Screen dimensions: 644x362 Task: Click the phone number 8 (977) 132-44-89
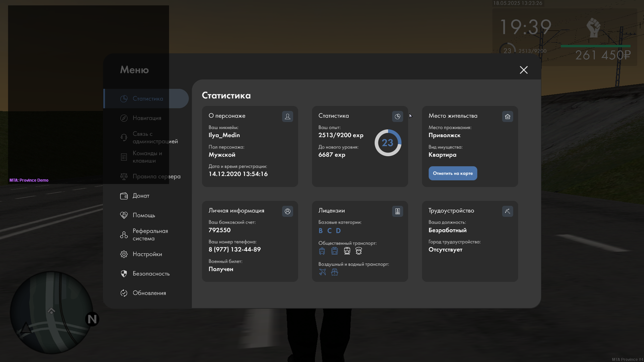[235, 250]
